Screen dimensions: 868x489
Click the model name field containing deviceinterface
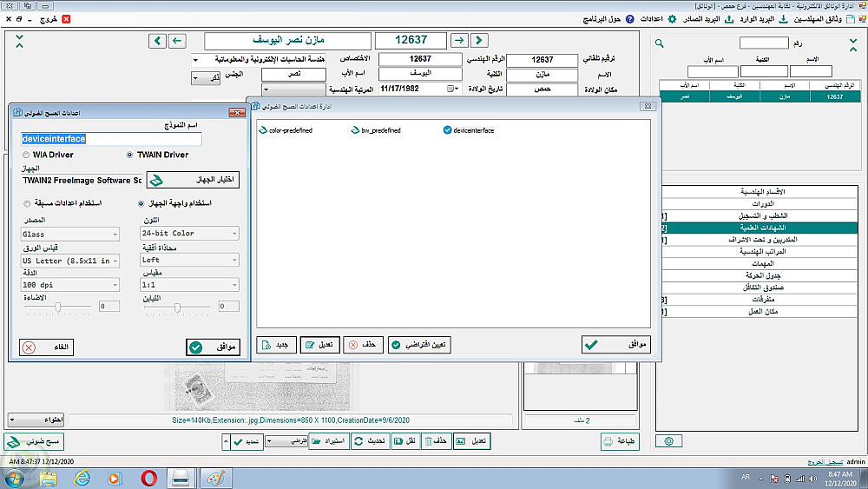(x=111, y=139)
